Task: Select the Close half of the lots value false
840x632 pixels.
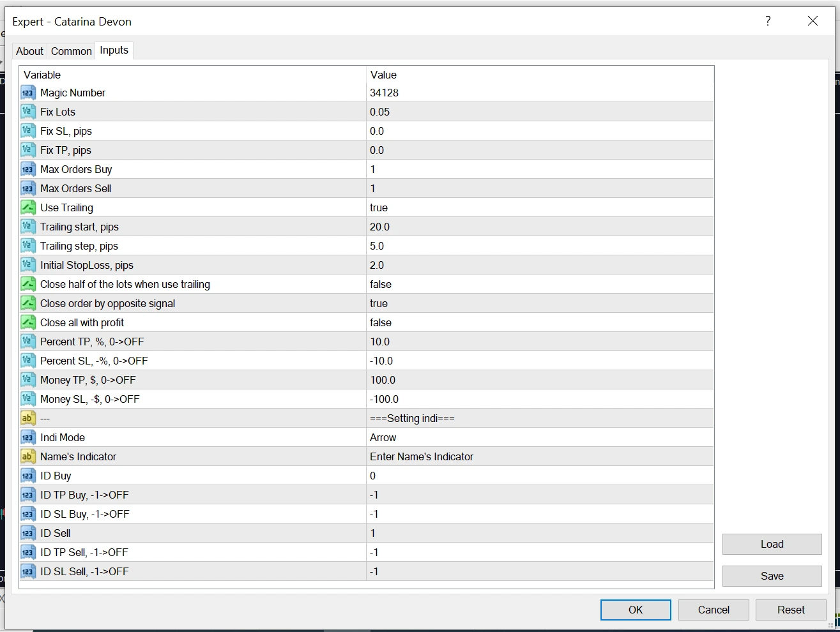Action: click(381, 284)
